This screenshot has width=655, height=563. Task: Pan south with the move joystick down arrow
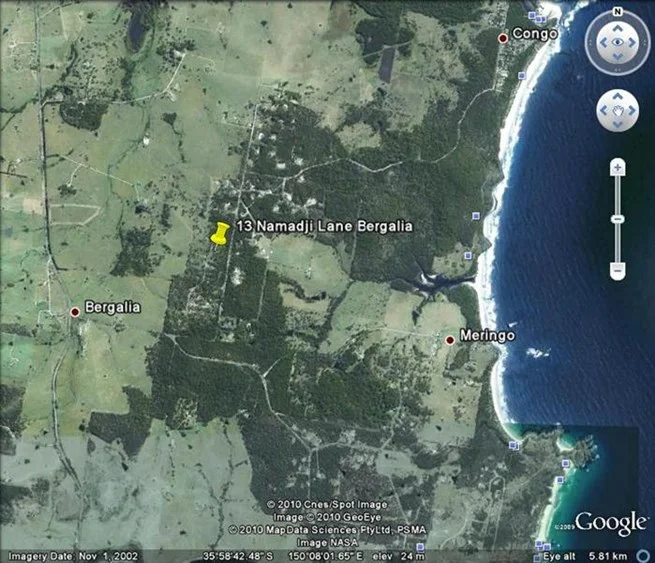pyautogui.click(x=618, y=123)
